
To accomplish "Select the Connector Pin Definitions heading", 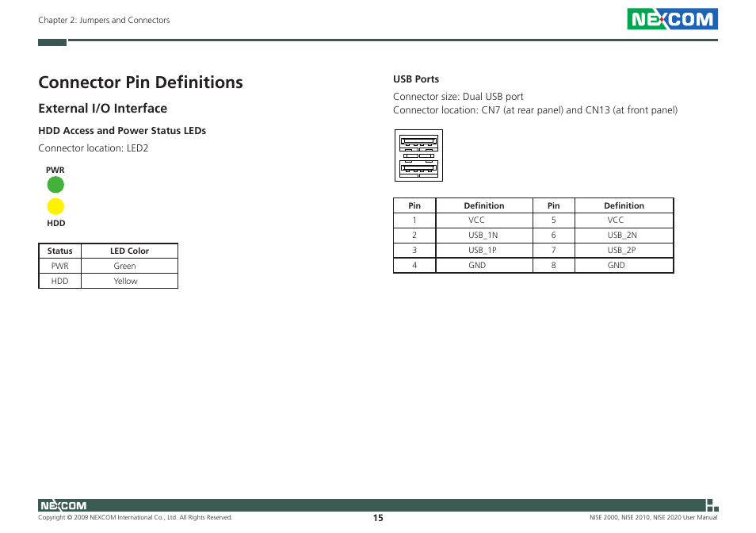I will pyautogui.click(x=140, y=82).
